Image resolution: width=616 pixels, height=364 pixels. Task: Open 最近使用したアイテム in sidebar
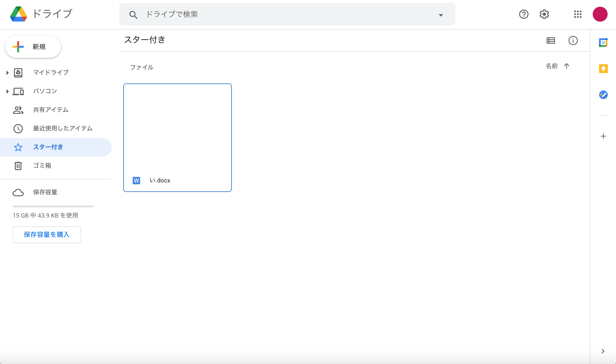click(x=56, y=128)
